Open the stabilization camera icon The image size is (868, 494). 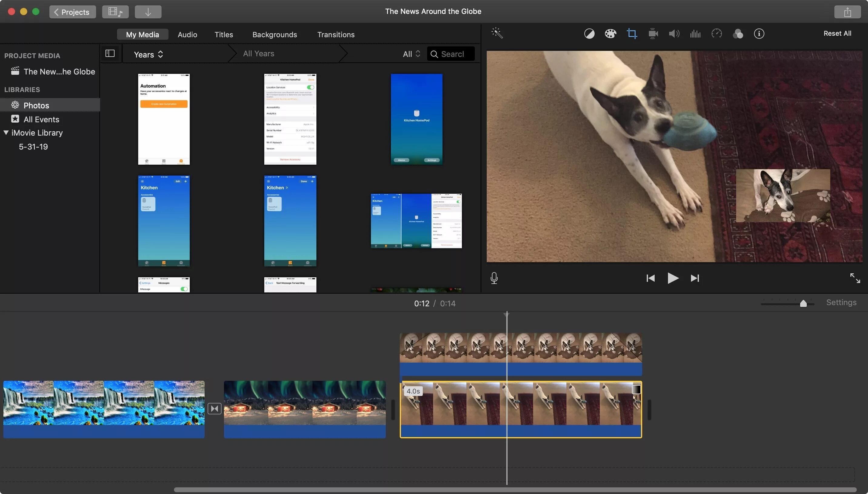[653, 34]
